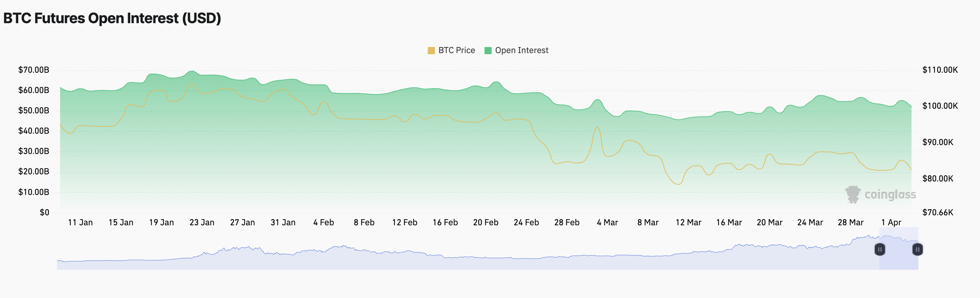Click the $110.00K right axis label
The image size is (980, 298).
pyautogui.click(x=940, y=70)
